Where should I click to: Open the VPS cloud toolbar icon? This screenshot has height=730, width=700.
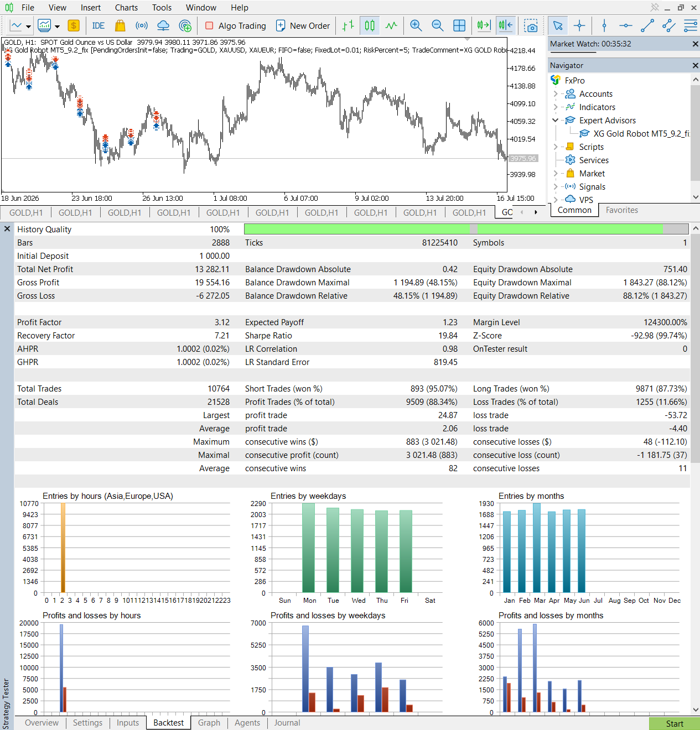tap(163, 26)
